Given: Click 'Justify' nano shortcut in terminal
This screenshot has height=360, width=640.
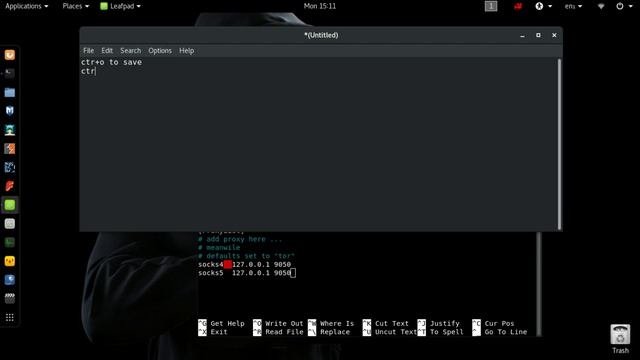Looking at the screenshot, I should pyautogui.click(x=439, y=323).
